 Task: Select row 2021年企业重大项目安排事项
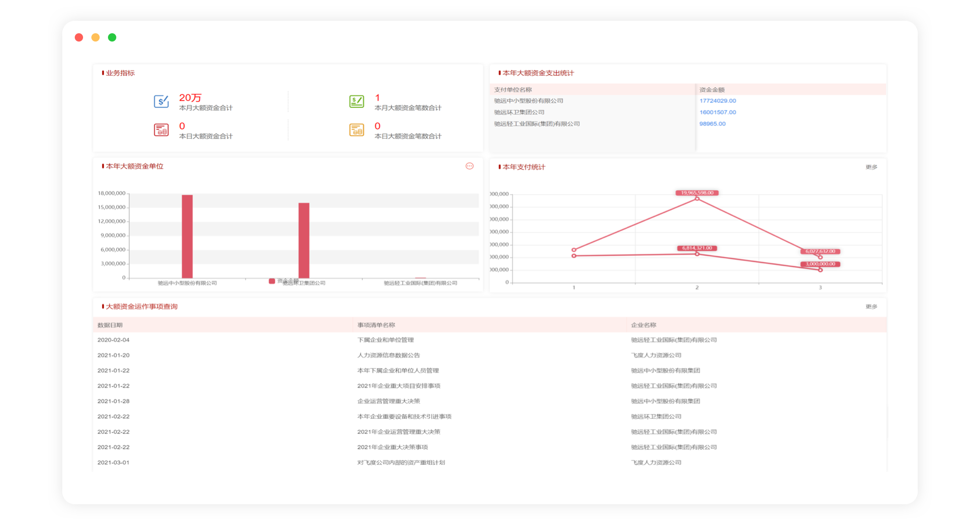[x=399, y=386]
